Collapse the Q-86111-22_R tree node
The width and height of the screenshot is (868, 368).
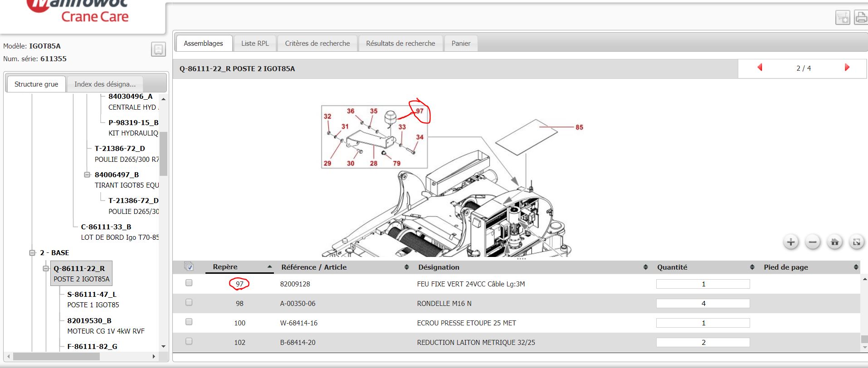click(x=46, y=268)
